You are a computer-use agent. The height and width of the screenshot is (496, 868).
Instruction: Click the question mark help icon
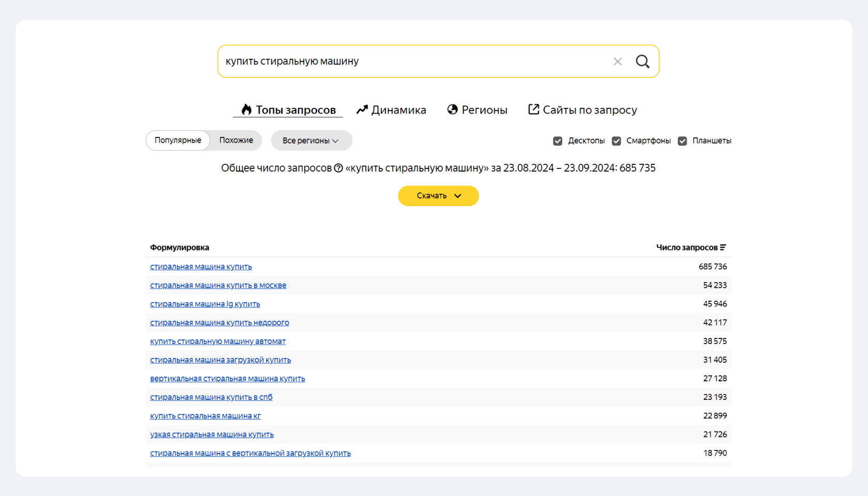click(x=338, y=168)
